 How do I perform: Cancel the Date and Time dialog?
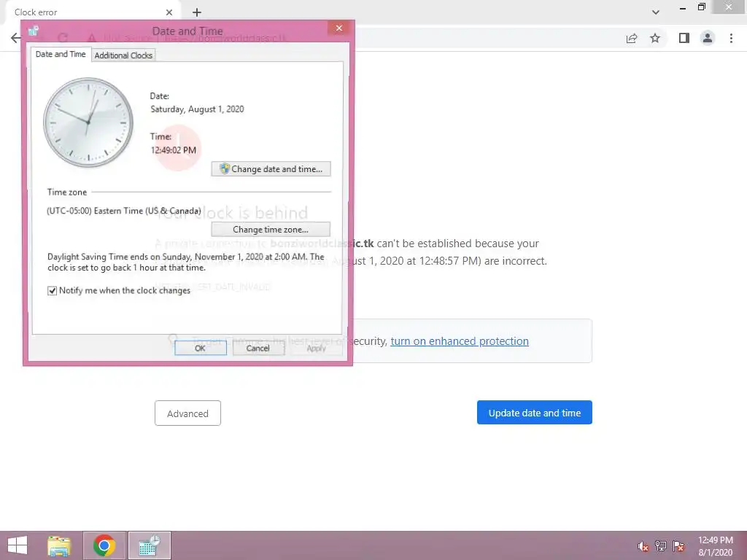[258, 348]
